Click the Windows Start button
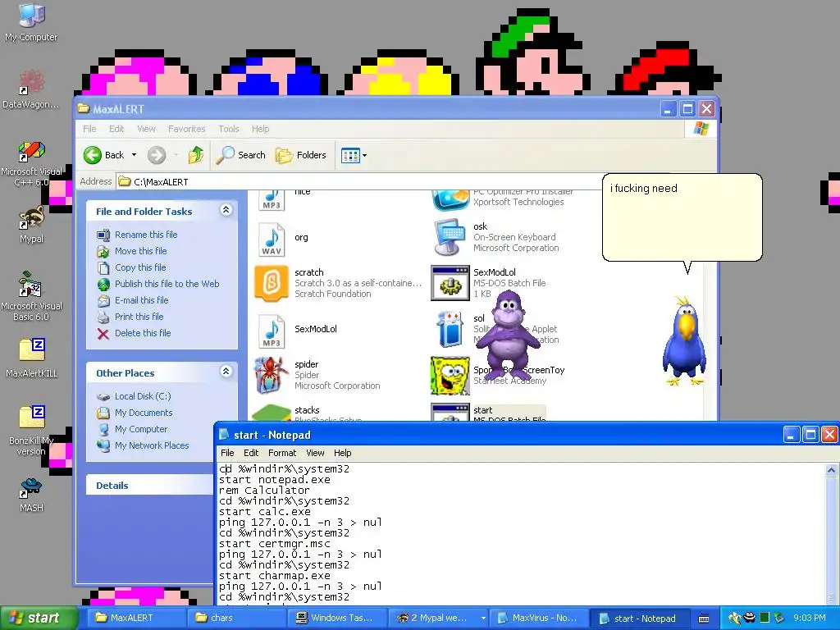Viewport: 840px width, 630px height. [x=38, y=619]
